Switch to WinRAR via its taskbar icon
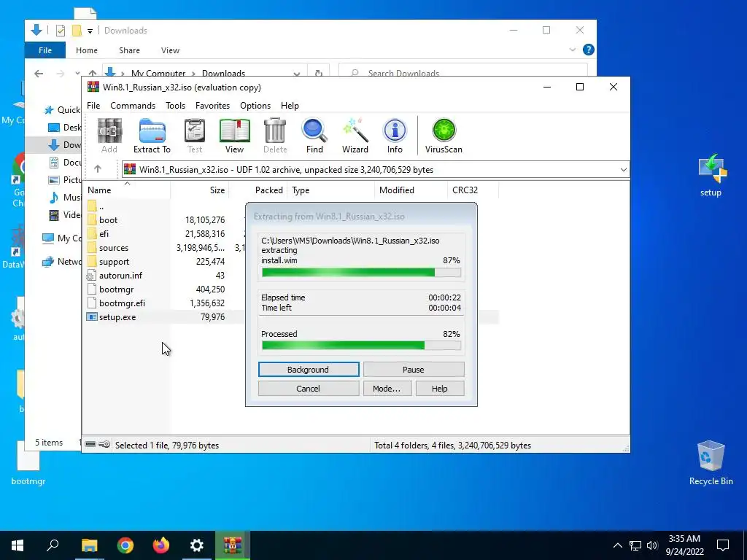747x560 pixels. coord(233,545)
